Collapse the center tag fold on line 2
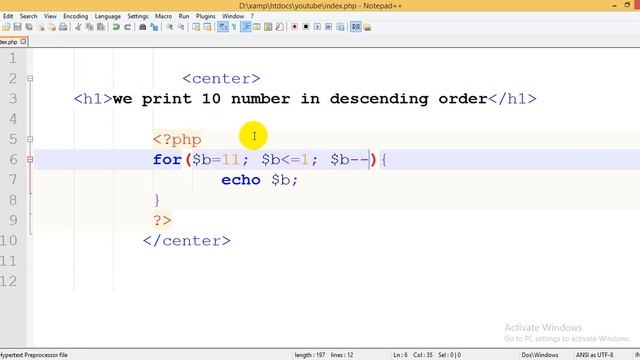Screen dimensions: 640x360 coord(30,78)
